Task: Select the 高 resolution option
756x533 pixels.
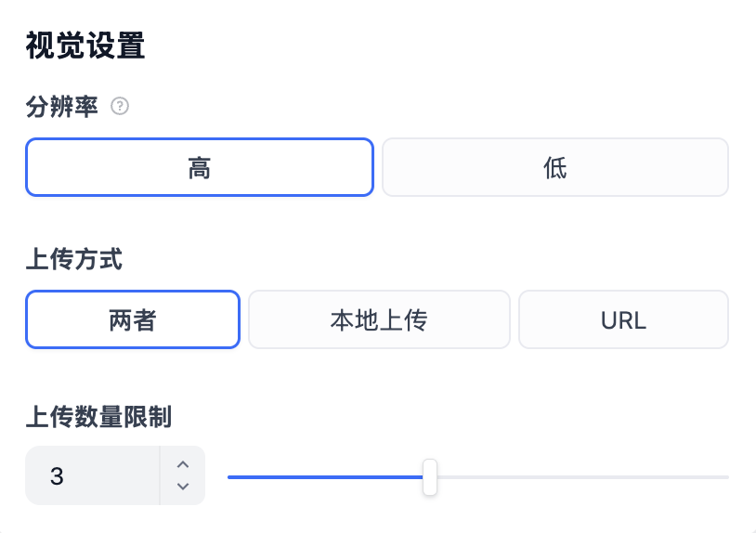Action: [x=199, y=167]
